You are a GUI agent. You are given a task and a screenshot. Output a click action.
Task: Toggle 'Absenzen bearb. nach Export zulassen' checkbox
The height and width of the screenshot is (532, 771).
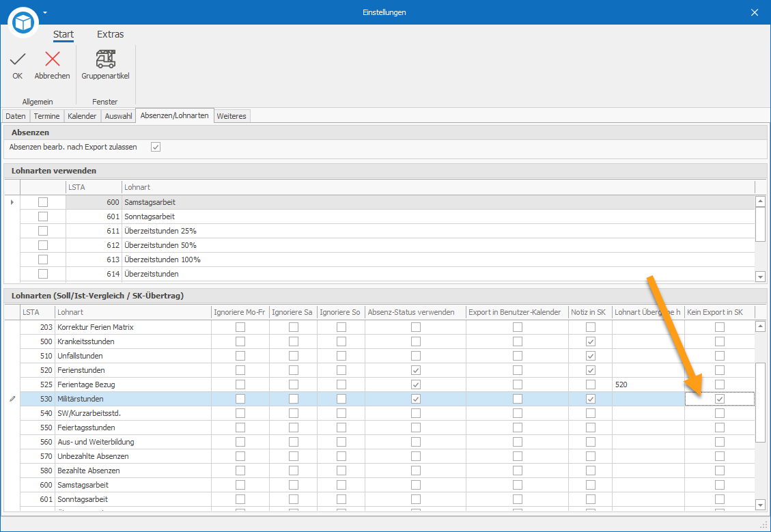[156, 147]
